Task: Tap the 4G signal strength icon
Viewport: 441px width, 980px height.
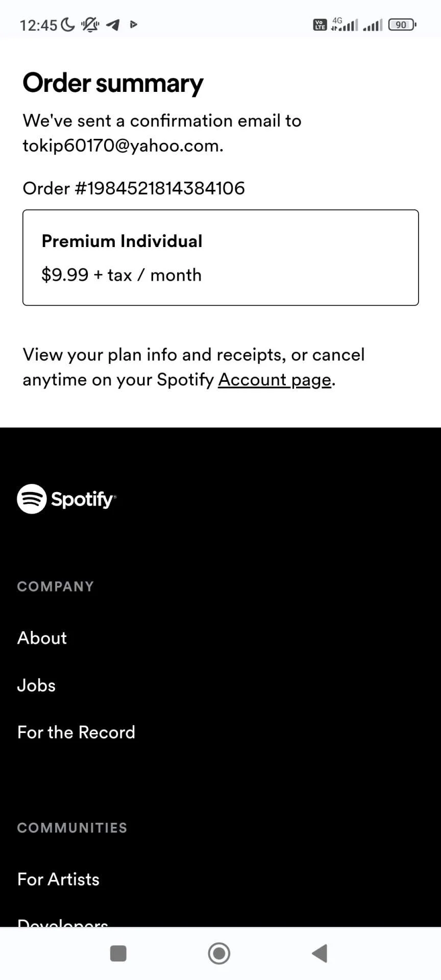Action: point(345,24)
